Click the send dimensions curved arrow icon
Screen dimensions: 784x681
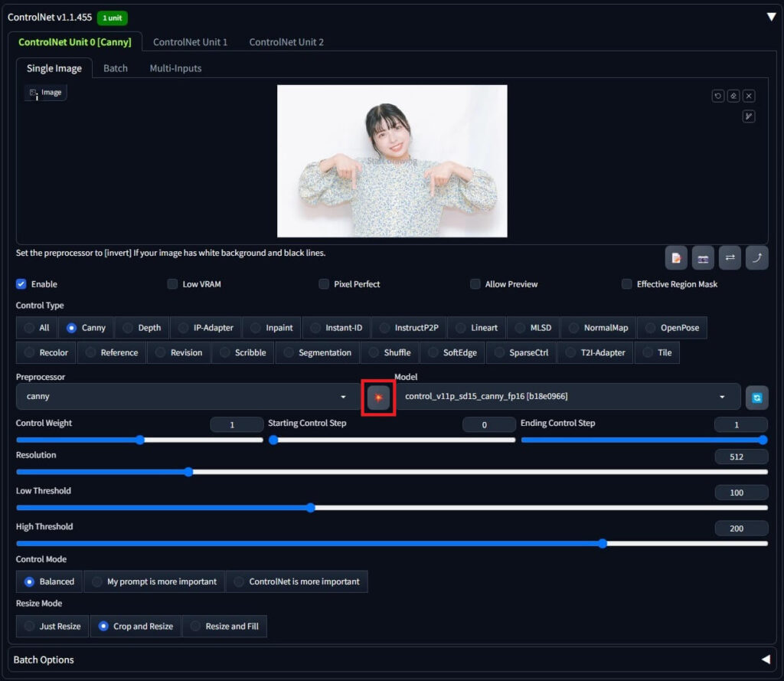pos(756,258)
